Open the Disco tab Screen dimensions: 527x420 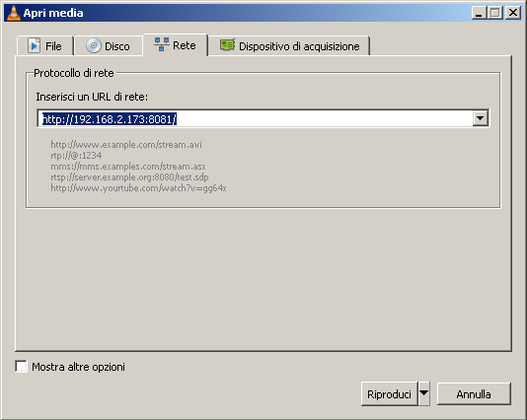point(109,45)
